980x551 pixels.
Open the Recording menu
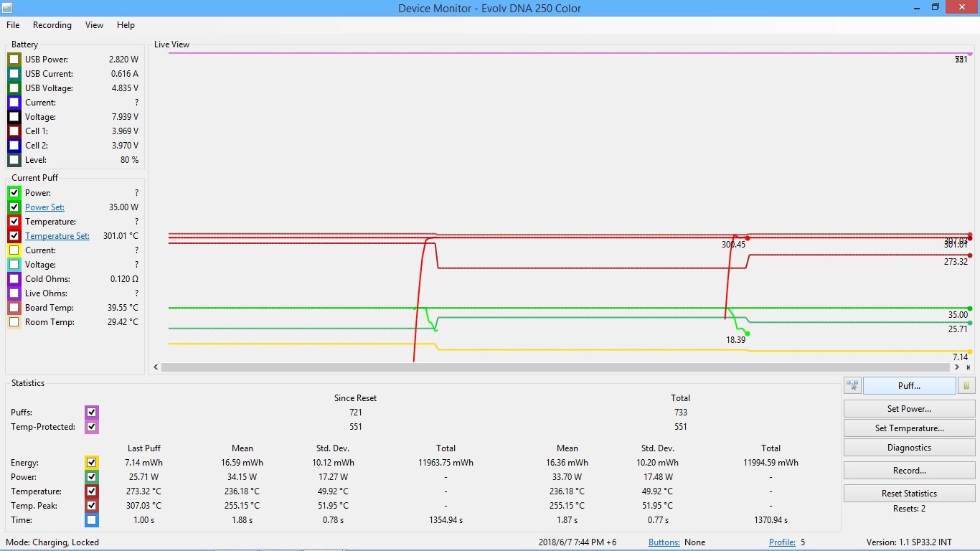point(52,25)
